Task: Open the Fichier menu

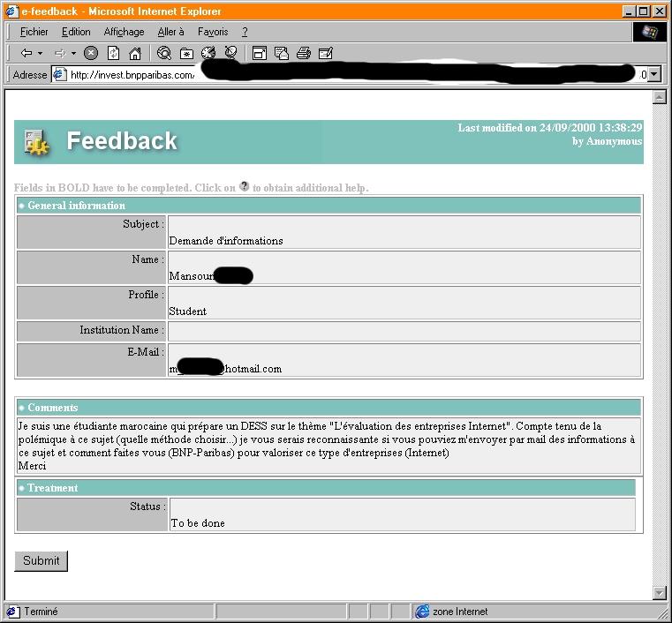Action: [34, 32]
